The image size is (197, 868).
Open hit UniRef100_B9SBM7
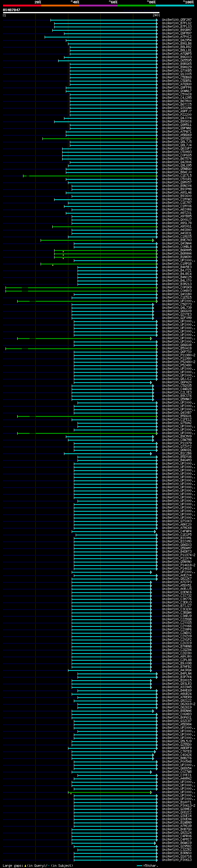(177, 30)
